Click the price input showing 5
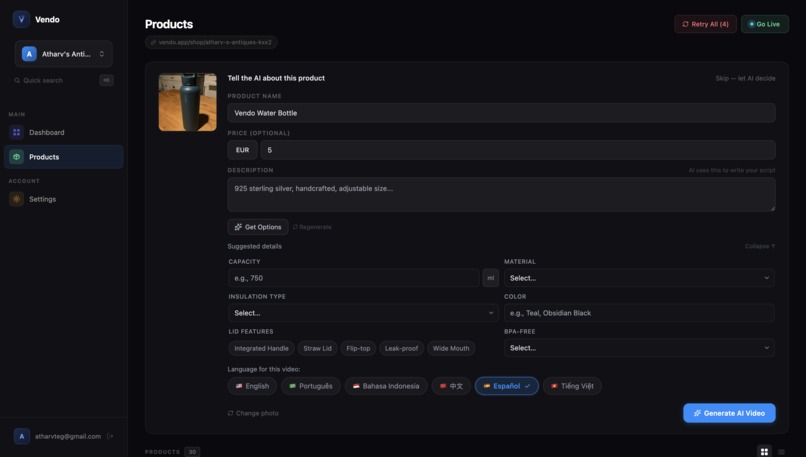Image resolution: width=806 pixels, height=457 pixels. (x=518, y=150)
